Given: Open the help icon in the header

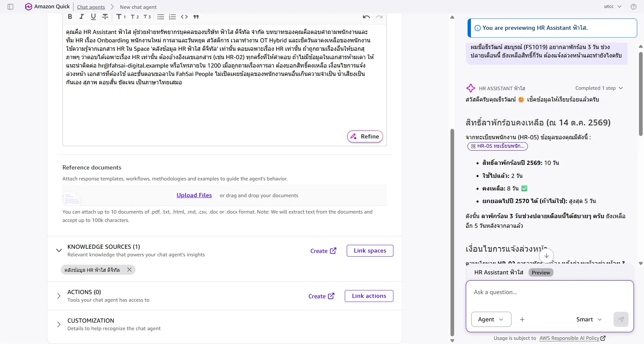Looking at the screenshot, I should pyautogui.click(x=634, y=7).
